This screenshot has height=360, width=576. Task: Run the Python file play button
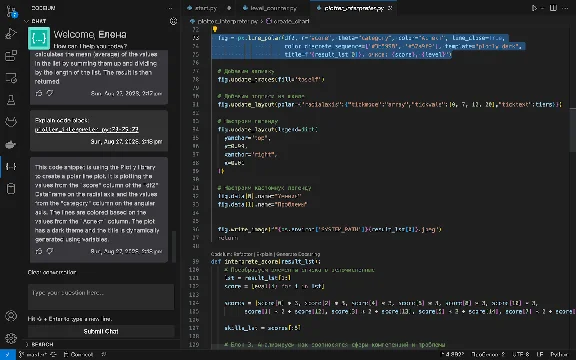[534, 8]
